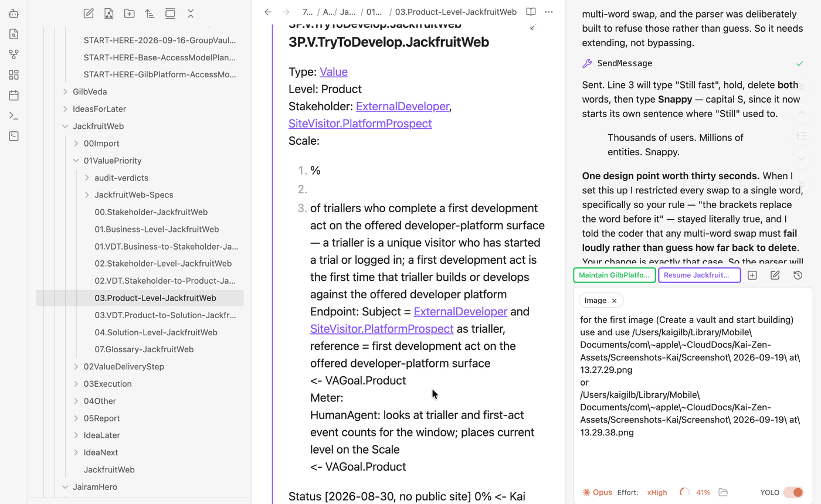This screenshot has width=821, height=504.
Task: Expand the 02ValueDeliveryStep folder
Action: pyautogui.click(x=76, y=367)
